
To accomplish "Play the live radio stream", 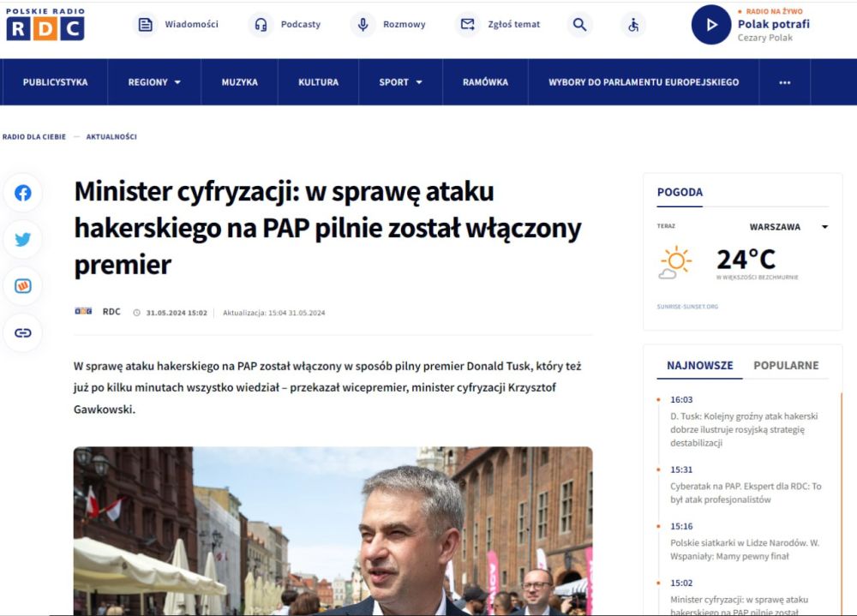I will 710,25.
